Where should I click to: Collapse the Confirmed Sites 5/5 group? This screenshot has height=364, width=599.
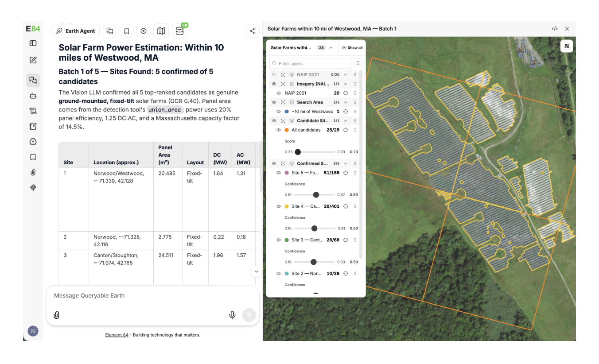[346, 164]
